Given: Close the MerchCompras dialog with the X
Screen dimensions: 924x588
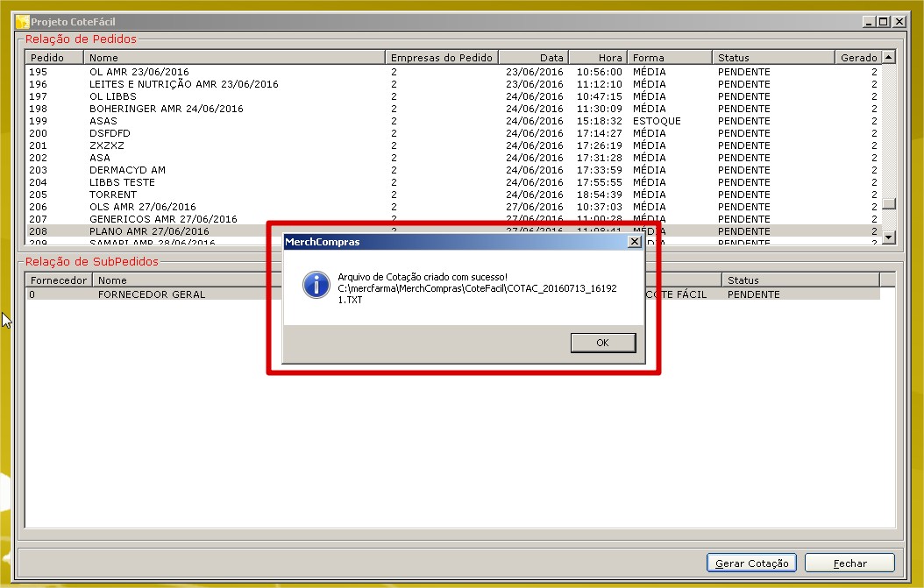Looking at the screenshot, I should [x=634, y=241].
